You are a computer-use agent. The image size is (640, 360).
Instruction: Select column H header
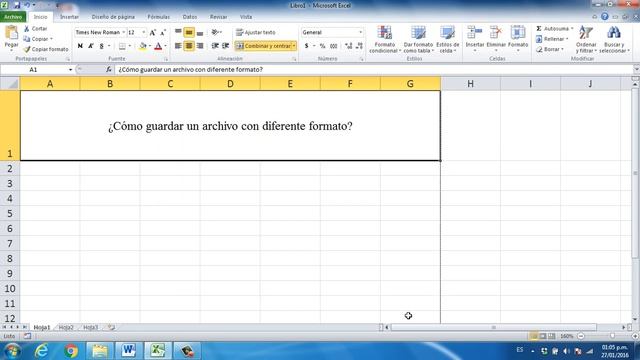471,84
